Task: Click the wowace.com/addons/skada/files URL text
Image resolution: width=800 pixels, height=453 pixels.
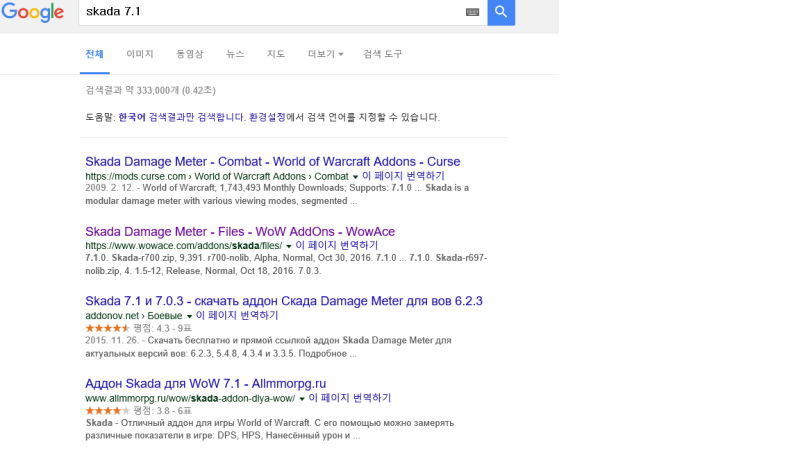Action: [x=184, y=246]
